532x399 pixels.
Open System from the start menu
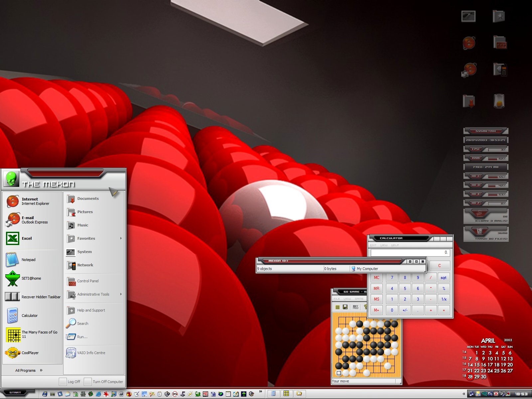pyautogui.click(x=94, y=252)
